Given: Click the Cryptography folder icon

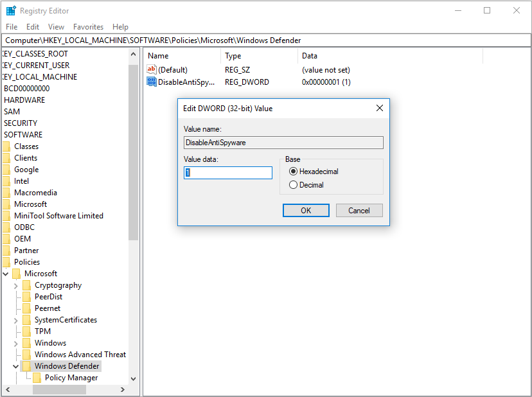Looking at the screenshot, I should tap(26, 285).
